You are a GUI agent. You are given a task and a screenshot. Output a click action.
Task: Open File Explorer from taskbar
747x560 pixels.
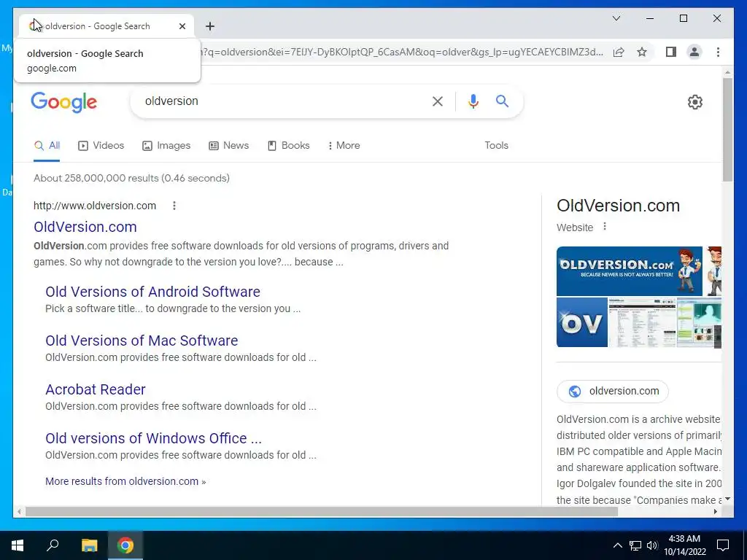click(89, 545)
